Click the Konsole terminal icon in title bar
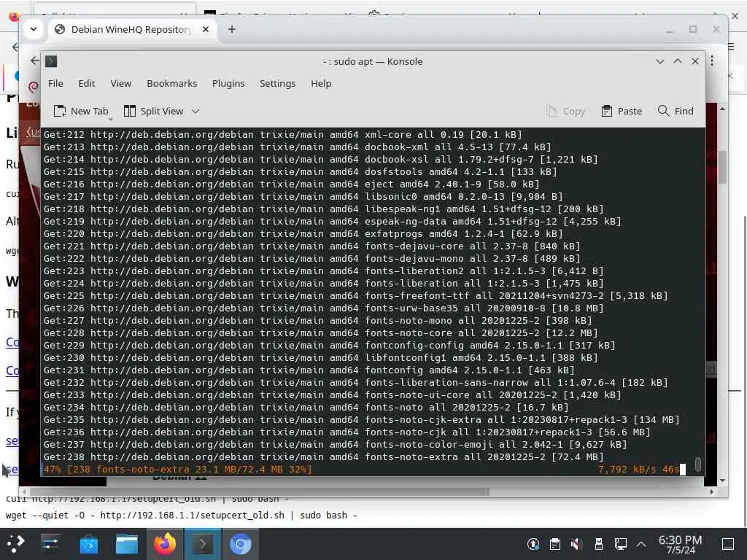This screenshot has height=560, width=747. 51,61
